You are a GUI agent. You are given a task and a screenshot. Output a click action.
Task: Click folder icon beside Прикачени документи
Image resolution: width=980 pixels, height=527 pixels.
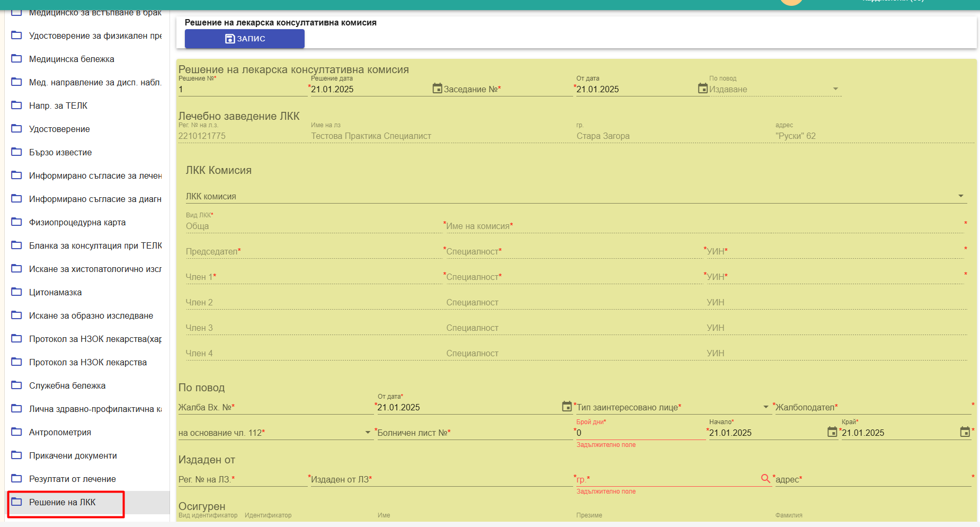click(x=16, y=455)
